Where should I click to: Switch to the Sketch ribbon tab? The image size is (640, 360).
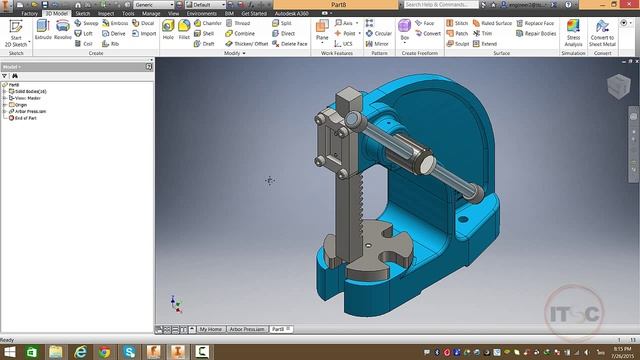pyautogui.click(x=82, y=13)
